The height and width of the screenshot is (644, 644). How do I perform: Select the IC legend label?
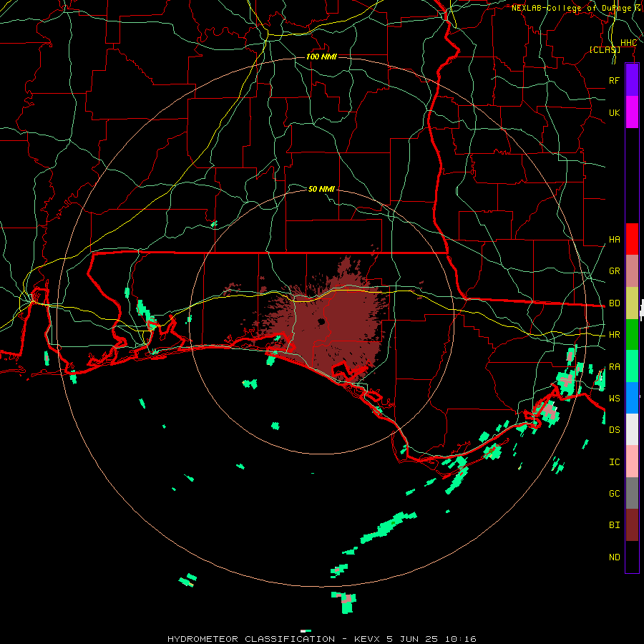[614, 462]
